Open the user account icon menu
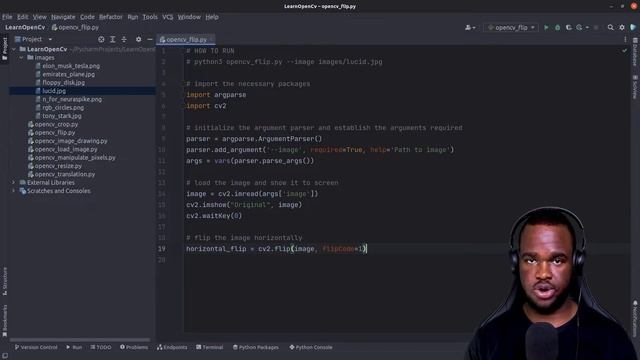Viewport: 640px width, 360px height. [470, 27]
